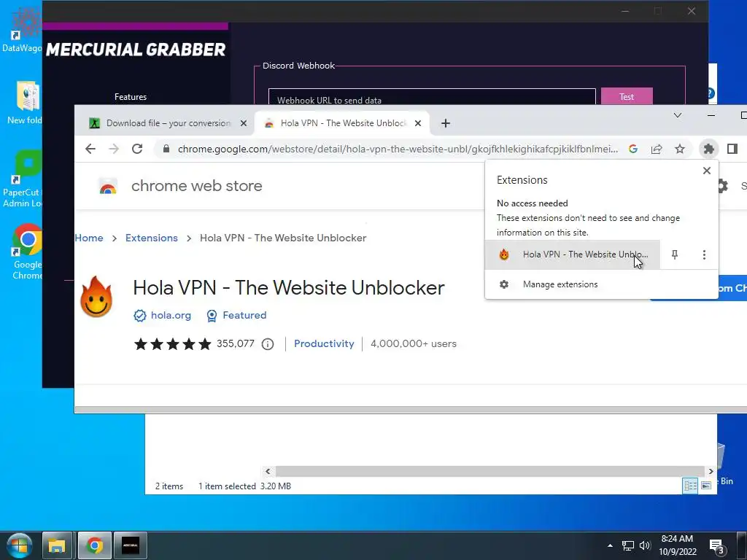Go to Extensions breadcrumb link

pyautogui.click(x=152, y=238)
